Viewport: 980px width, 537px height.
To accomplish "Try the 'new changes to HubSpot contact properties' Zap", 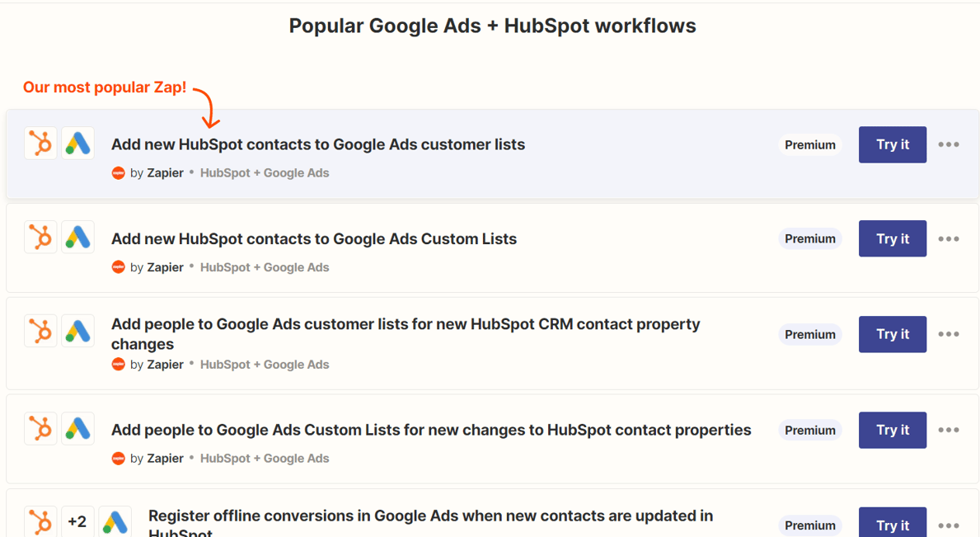I will click(893, 430).
